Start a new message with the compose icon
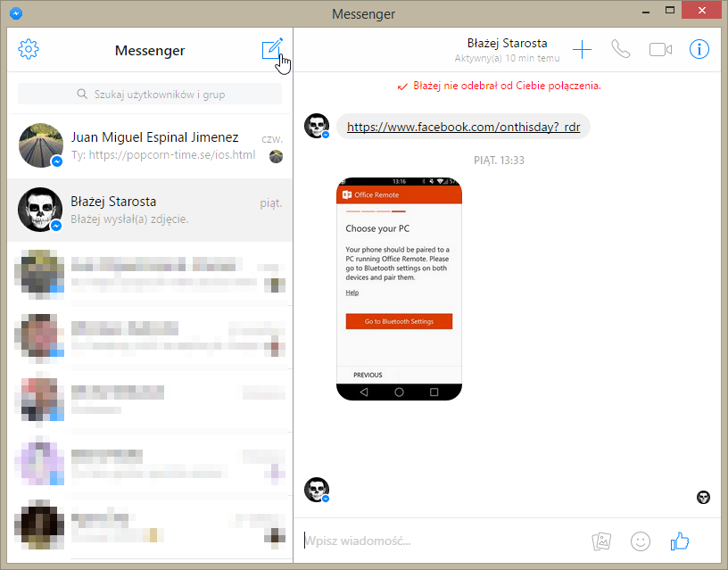 coord(272,49)
